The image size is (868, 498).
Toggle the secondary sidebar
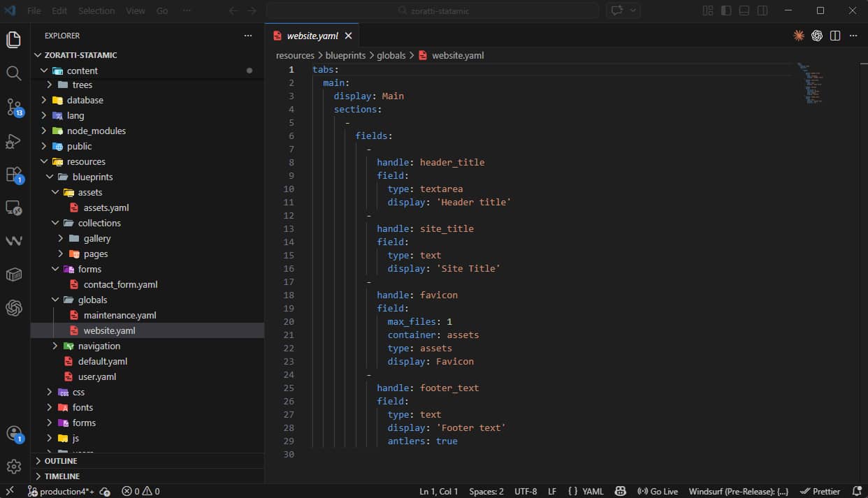tap(761, 10)
